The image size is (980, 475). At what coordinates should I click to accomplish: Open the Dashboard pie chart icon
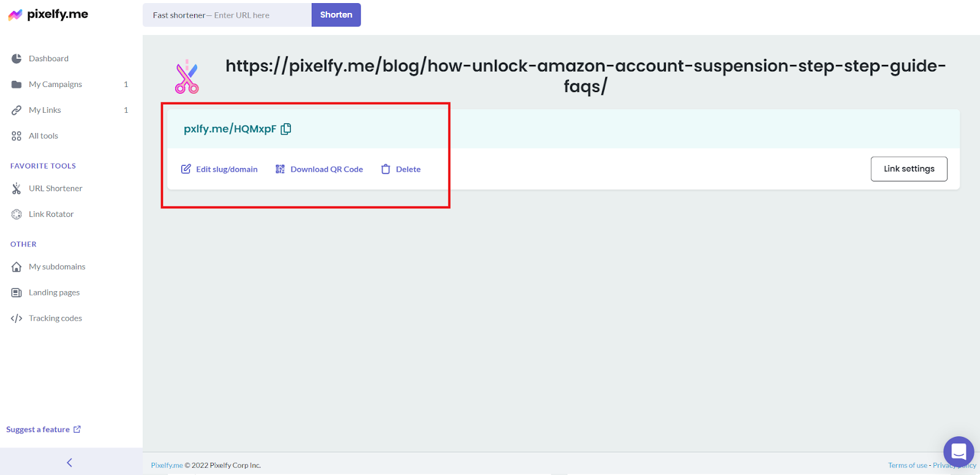coord(17,58)
